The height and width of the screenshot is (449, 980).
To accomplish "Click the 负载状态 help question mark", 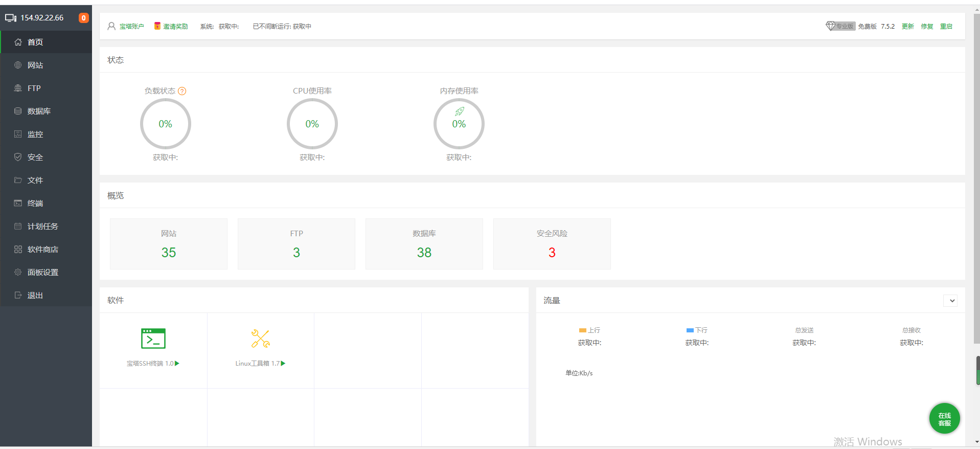I will coord(182,91).
